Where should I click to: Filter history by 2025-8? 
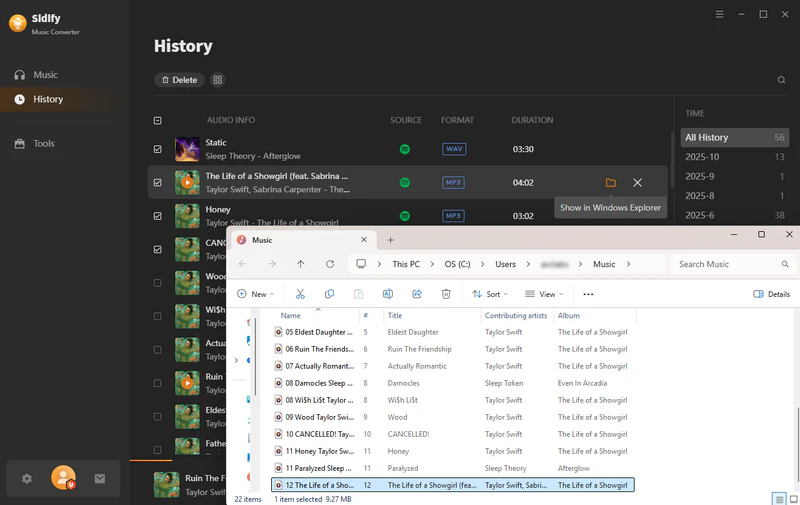[735, 196]
